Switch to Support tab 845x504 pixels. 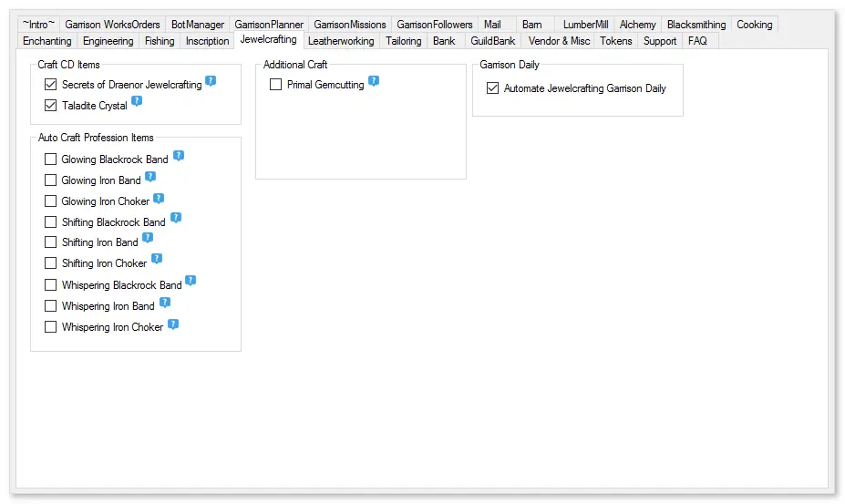tap(660, 41)
